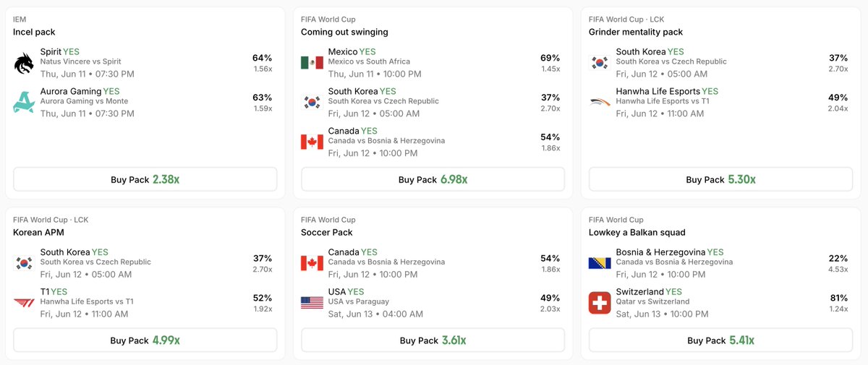This screenshot has width=868, height=365.
Task: Click the T1 logo in Korean APM
Action: point(24,303)
